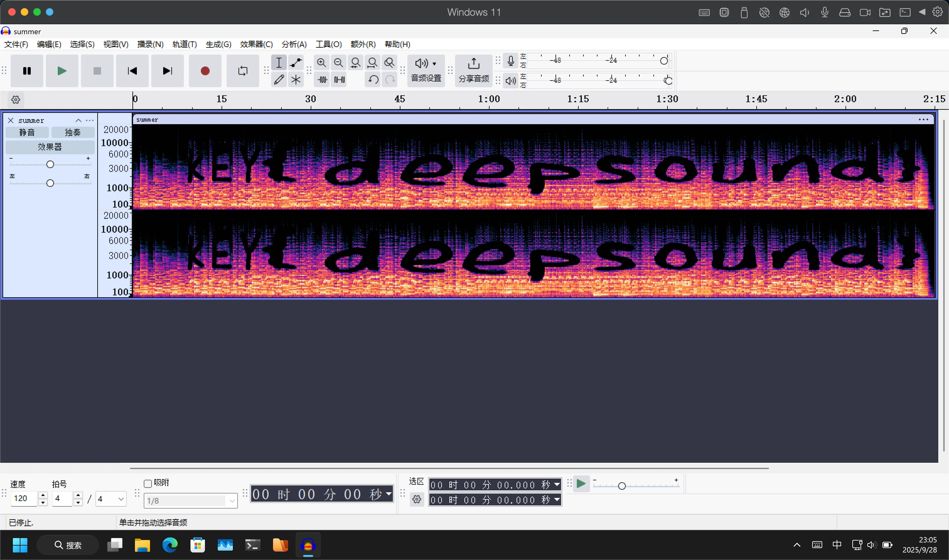This screenshot has height=560, width=949.
Task: Select the Envelope tool
Action: (x=296, y=63)
